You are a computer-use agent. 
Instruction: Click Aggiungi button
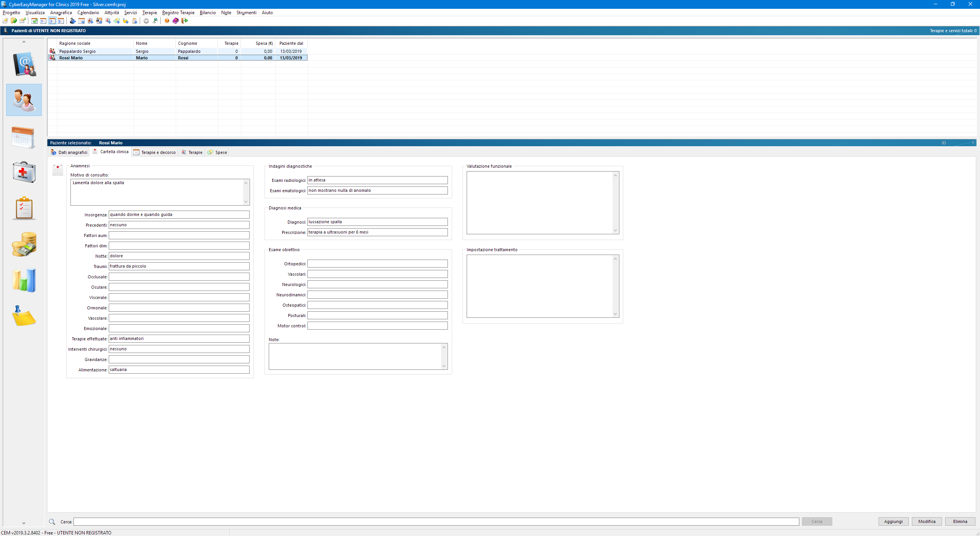tap(893, 521)
